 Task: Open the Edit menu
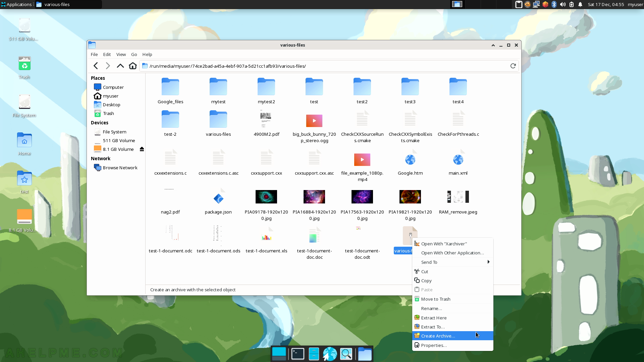click(x=107, y=54)
